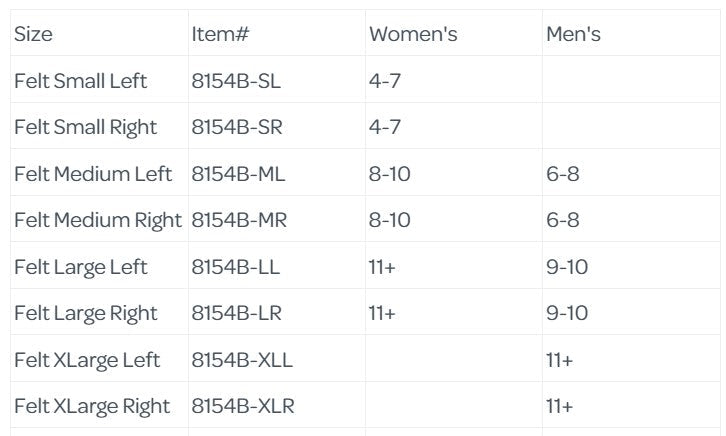Select the Felt XLarge Left cell

click(87, 360)
